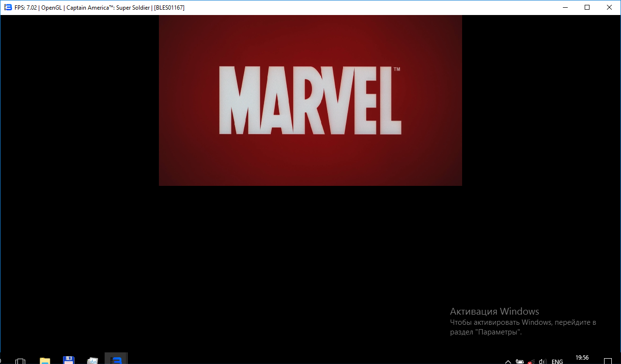
Task: Open File Explorer from the taskbar
Action: click(45, 361)
